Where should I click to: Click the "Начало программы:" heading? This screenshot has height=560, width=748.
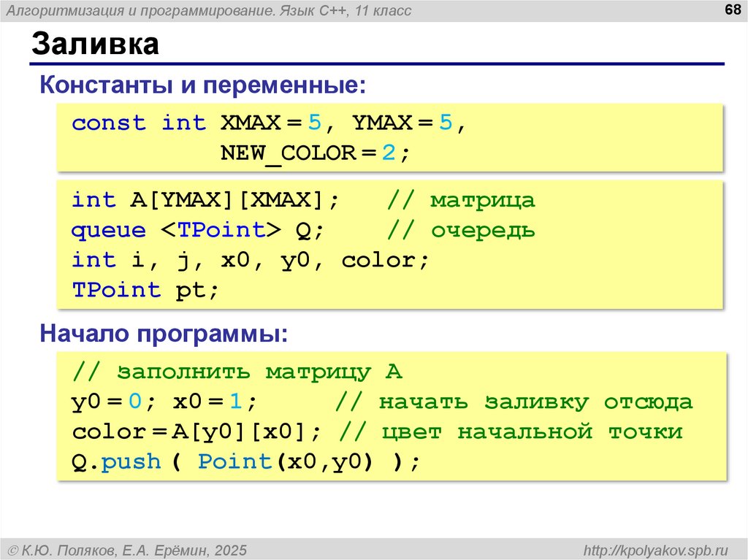164,335
